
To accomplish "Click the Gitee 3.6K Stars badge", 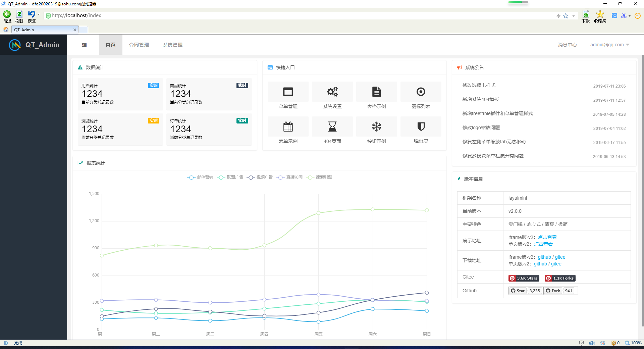I will coord(524,278).
